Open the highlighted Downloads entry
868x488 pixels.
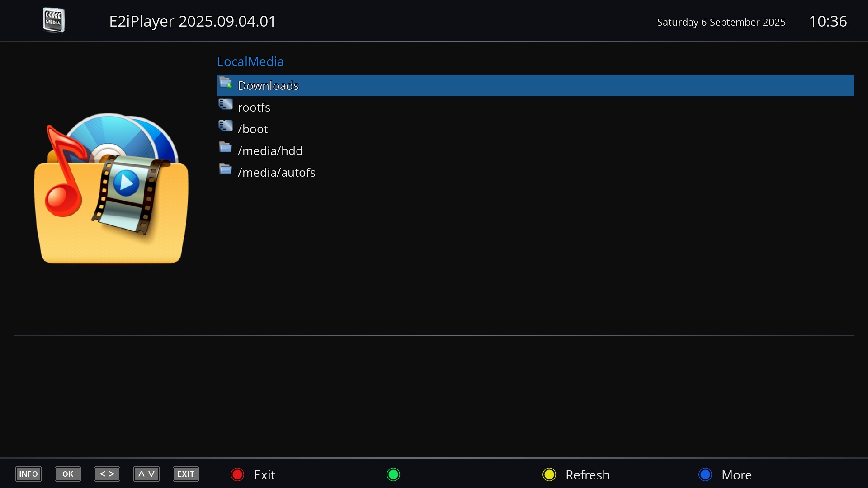pyautogui.click(x=268, y=85)
